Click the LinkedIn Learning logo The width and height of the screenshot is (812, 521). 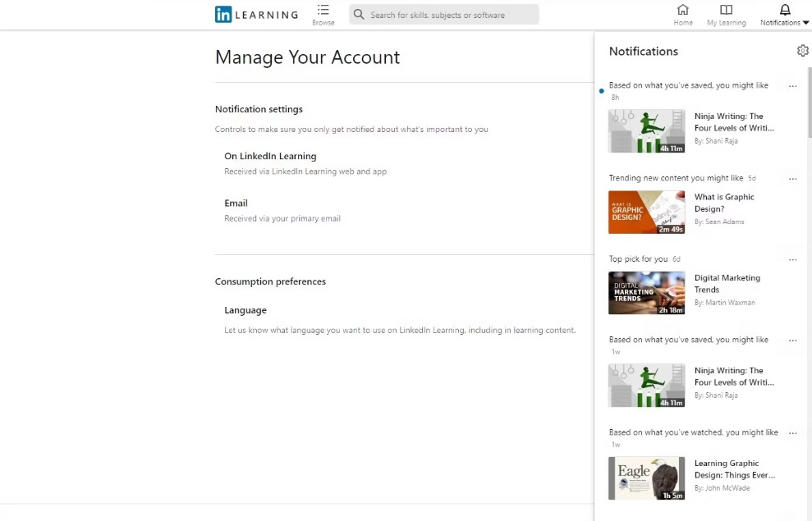(257, 15)
